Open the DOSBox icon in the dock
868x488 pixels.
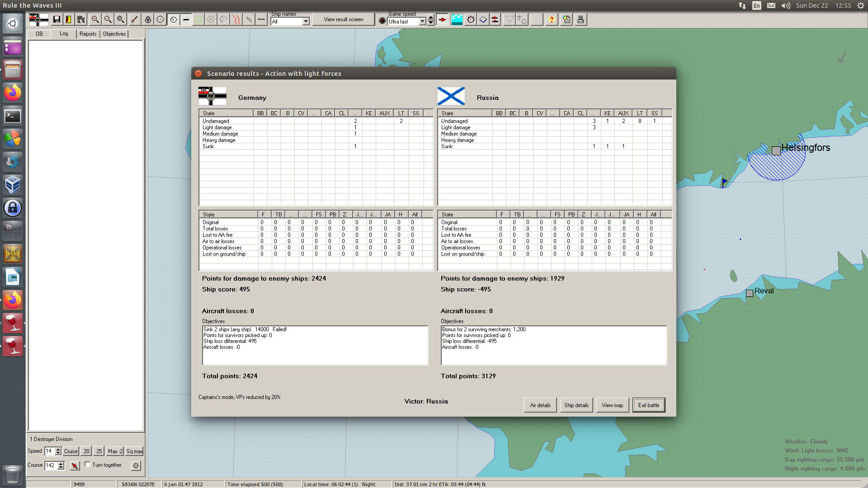(x=13, y=254)
